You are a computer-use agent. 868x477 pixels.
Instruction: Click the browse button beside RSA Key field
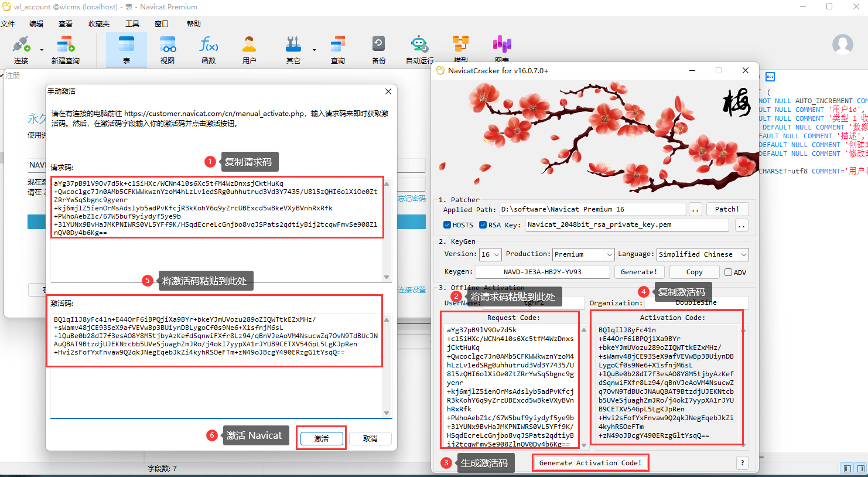point(741,225)
